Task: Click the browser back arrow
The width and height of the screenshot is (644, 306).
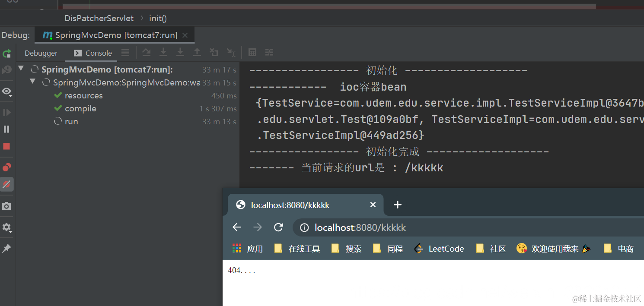Action: pyautogui.click(x=236, y=227)
